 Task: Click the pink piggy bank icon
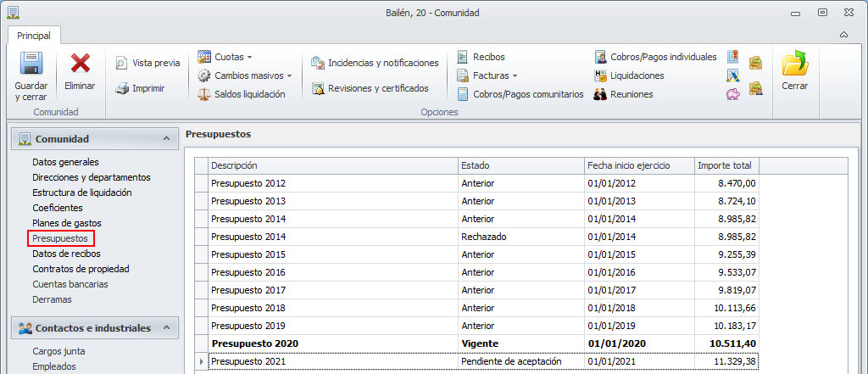734,94
